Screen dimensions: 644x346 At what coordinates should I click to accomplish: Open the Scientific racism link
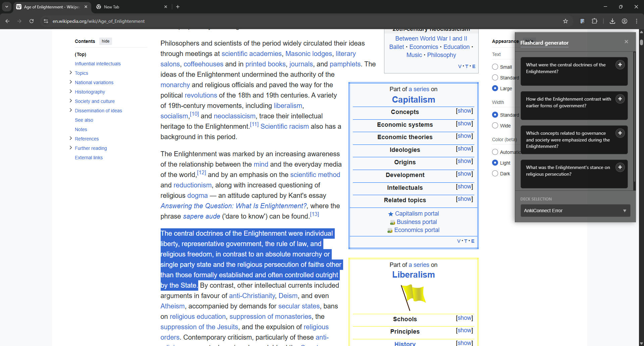click(x=284, y=126)
